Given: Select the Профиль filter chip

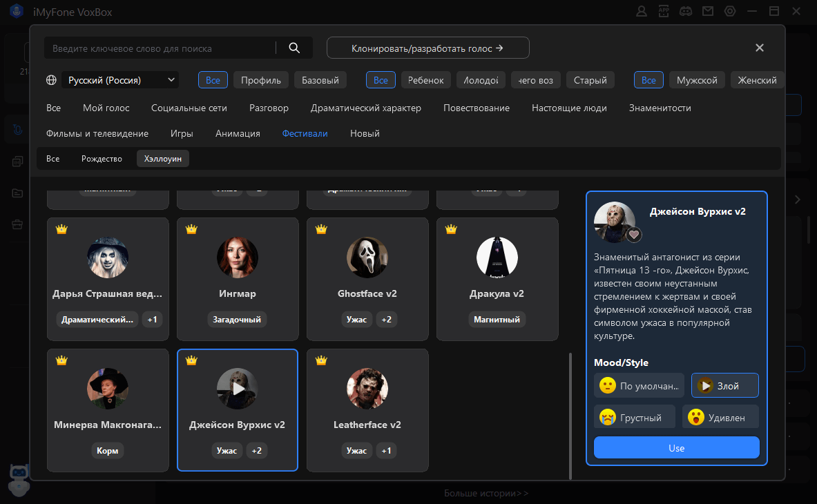Looking at the screenshot, I should coord(261,80).
